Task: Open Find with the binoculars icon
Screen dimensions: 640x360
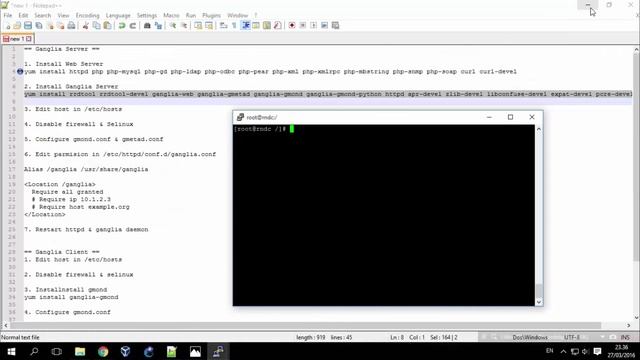Action: [147, 26]
